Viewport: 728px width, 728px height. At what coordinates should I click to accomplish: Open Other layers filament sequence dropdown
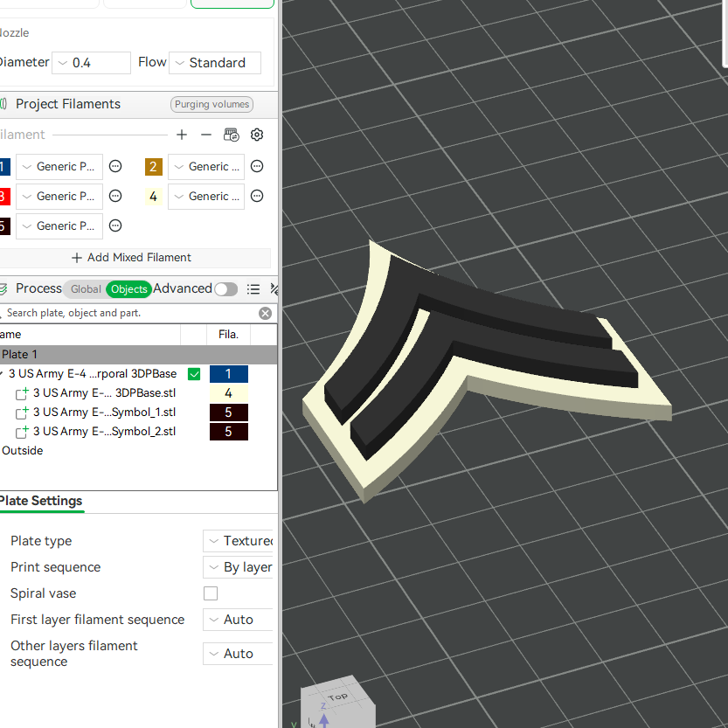point(238,653)
